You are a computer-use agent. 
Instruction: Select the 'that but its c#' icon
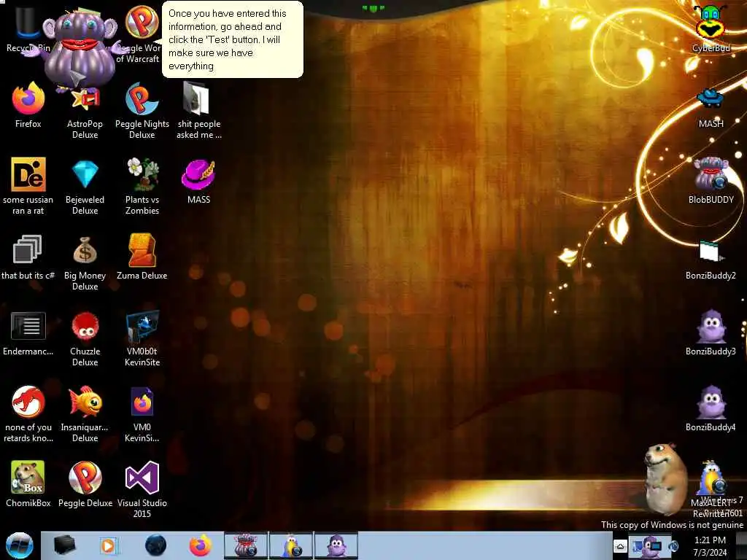click(x=28, y=257)
